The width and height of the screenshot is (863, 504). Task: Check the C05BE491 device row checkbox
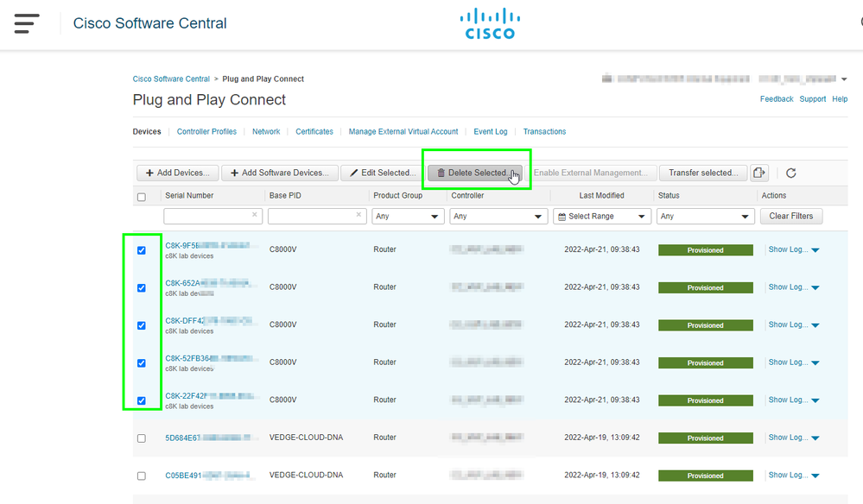pyautogui.click(x=142, y=476)
